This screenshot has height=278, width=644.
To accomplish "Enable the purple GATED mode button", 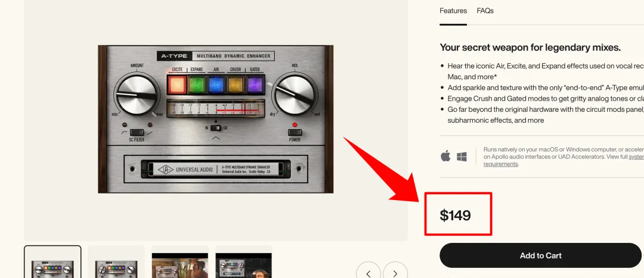I will pyautogui.click(x=255, y=85).
